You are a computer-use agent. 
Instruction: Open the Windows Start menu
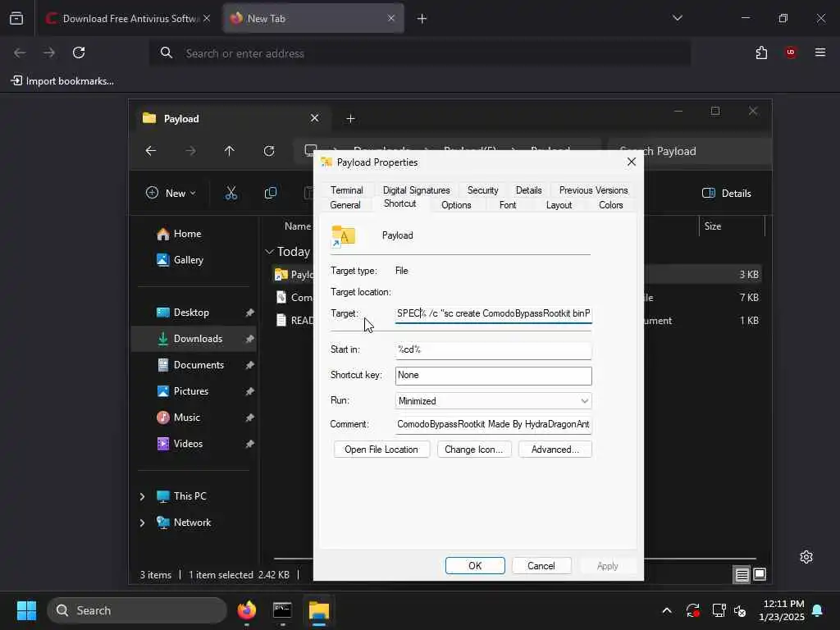(x=26, y=610)
